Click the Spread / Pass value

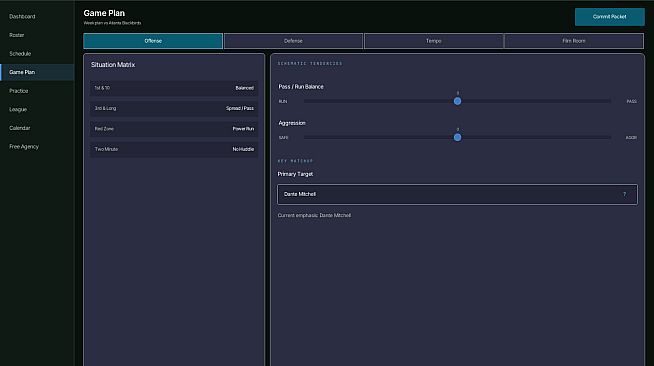pyautogui.click(x=240, y=108)
